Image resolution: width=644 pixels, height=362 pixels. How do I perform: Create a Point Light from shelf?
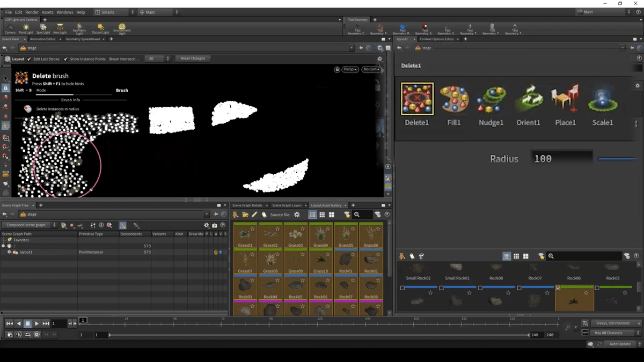click(26, 29)
